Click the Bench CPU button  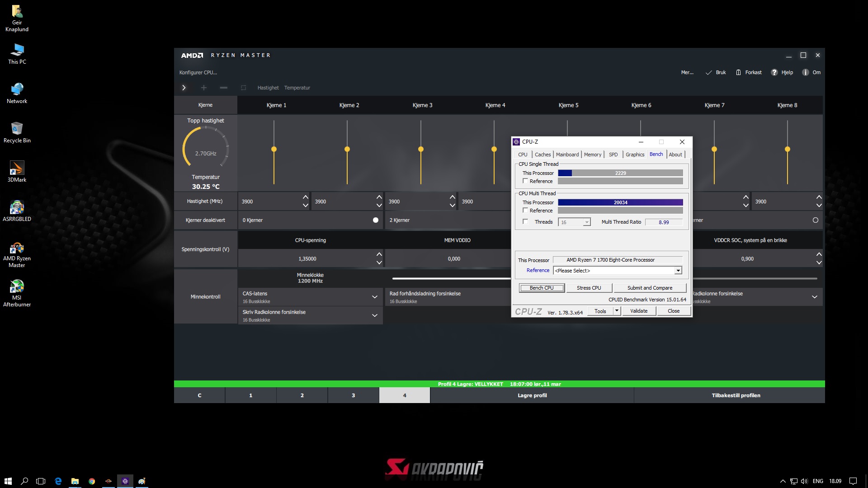(542, 288)
